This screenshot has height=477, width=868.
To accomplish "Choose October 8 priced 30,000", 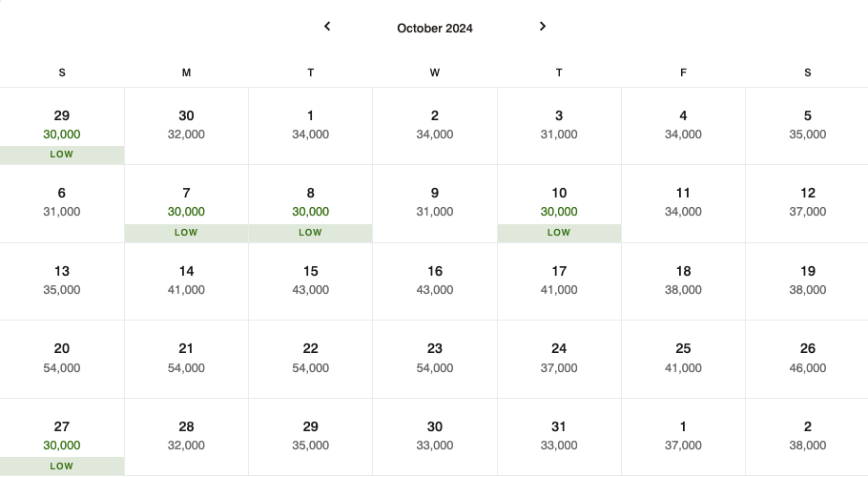I will click(x=311, y=203).
